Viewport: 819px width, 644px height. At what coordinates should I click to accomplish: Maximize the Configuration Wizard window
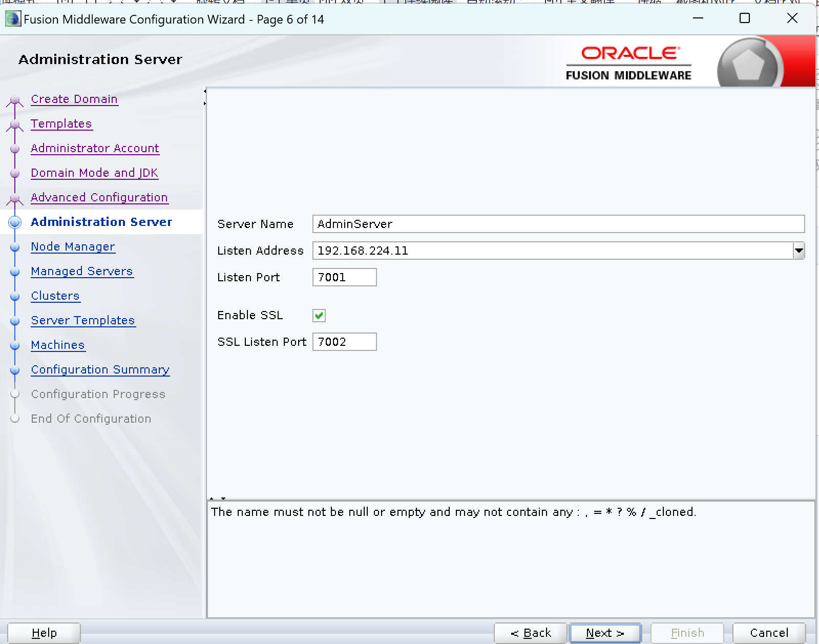coord(745,18)
